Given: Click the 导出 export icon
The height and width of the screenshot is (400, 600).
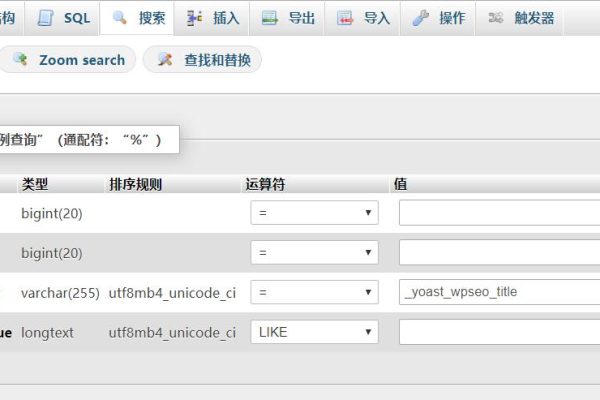Looking at the screenshot, I should 270,18.
